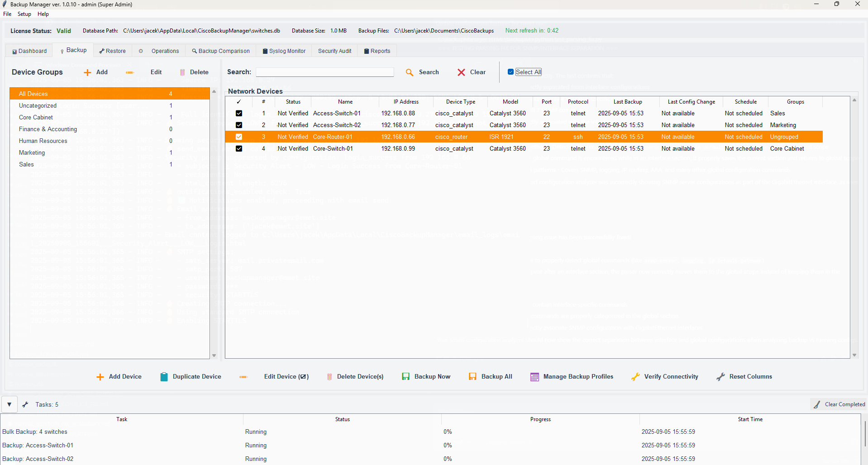
Task: Click the orange minus icon beside Edit Device
Action: (243, 377)
